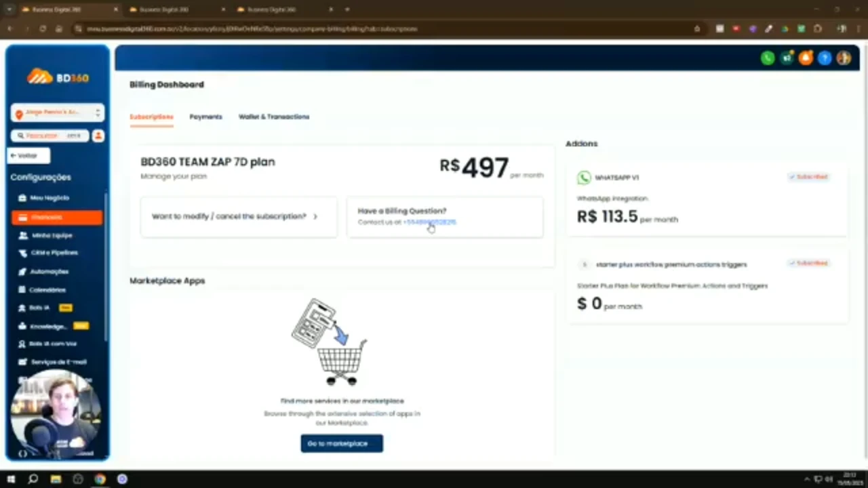The image size is (868, 488).
Task: Click 'Want to modify / cancel the subscription?'
Action: pyautogui.click(x=239, y=217)
